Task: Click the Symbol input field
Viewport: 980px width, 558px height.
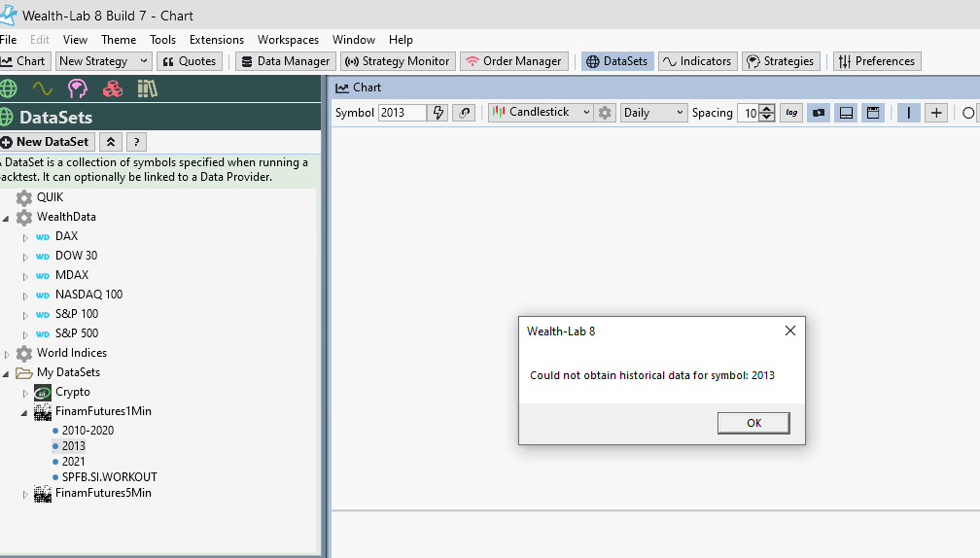Action: pos(402,113)
